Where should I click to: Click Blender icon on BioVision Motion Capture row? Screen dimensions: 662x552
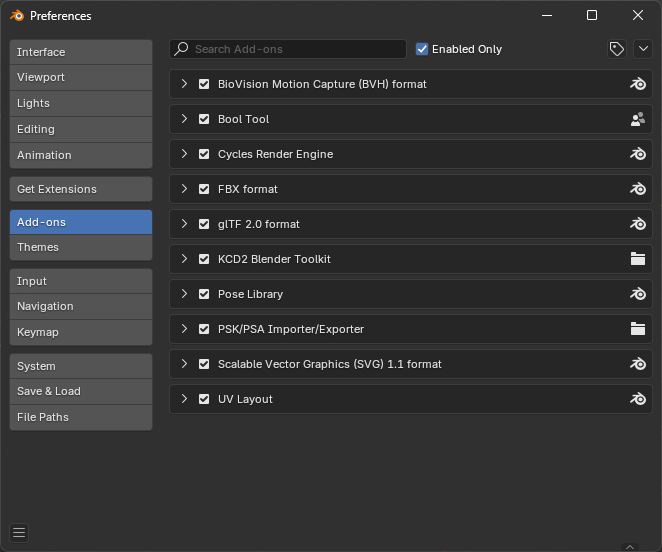click(x=638, y=84)
